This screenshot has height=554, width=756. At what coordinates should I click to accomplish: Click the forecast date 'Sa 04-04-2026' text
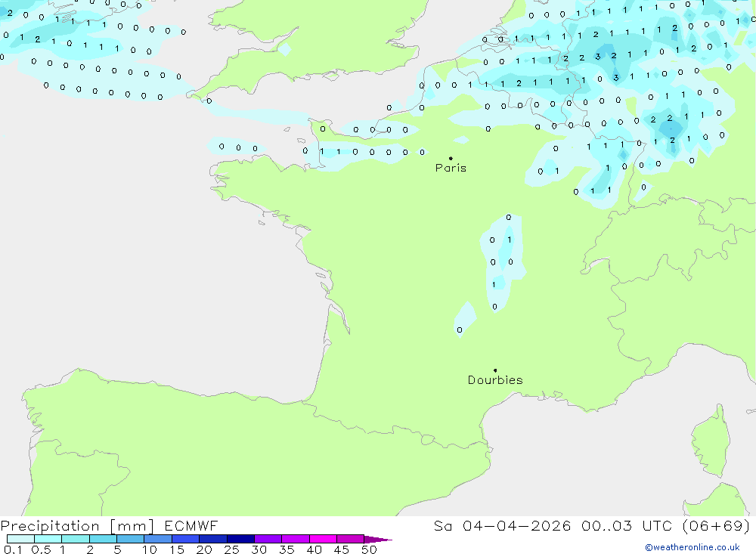pos(503,526)
